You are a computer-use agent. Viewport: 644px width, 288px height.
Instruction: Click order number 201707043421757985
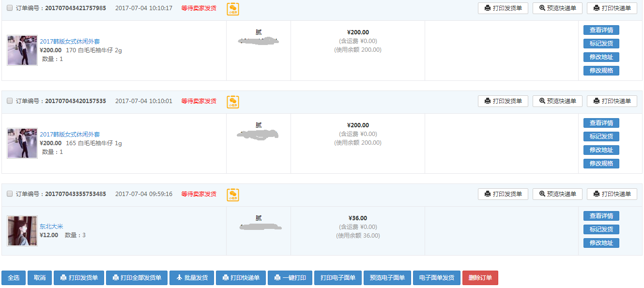tap(76, 8)
